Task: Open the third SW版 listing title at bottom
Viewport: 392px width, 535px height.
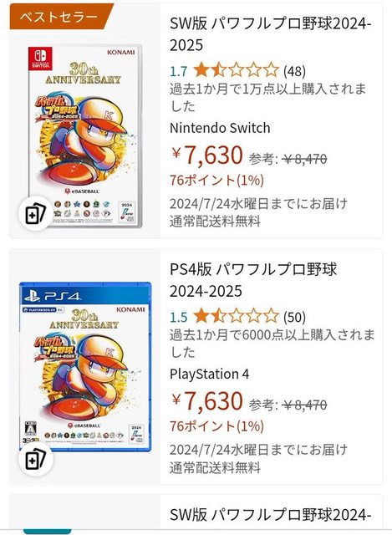Action: pos(271,515)
